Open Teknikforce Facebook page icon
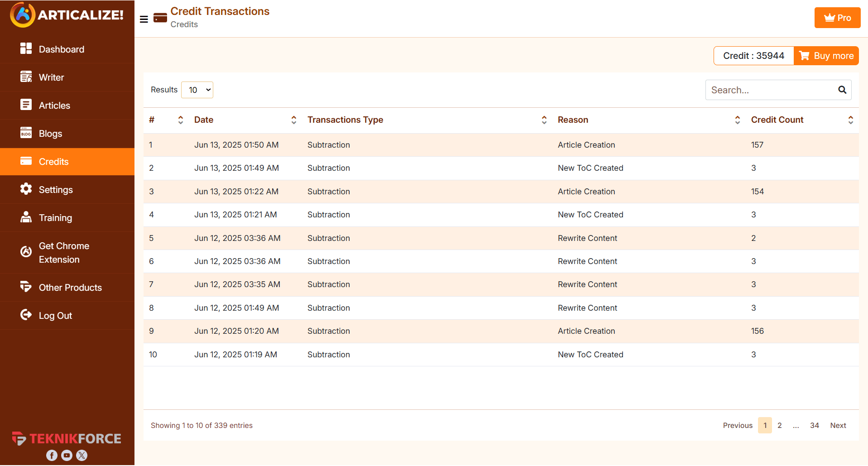 52,456
